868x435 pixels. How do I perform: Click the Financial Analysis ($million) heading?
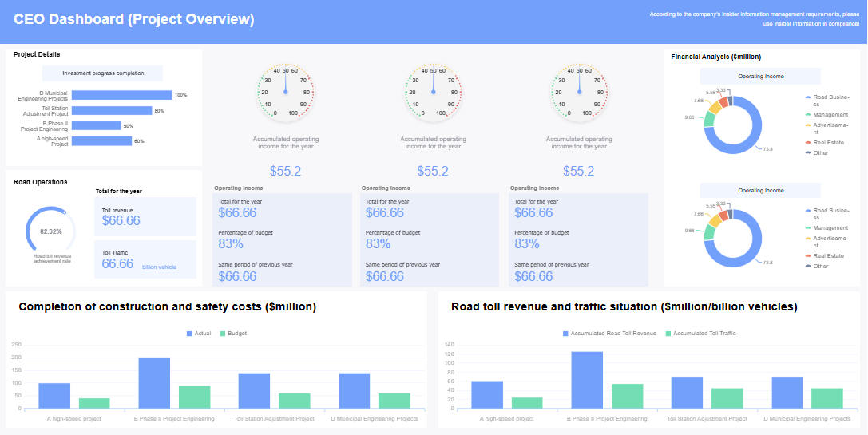point(715,57)
